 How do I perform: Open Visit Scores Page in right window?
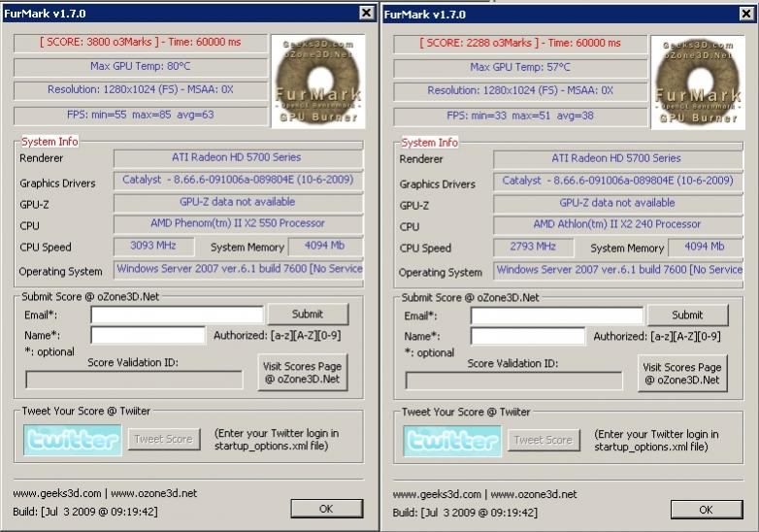682,374
